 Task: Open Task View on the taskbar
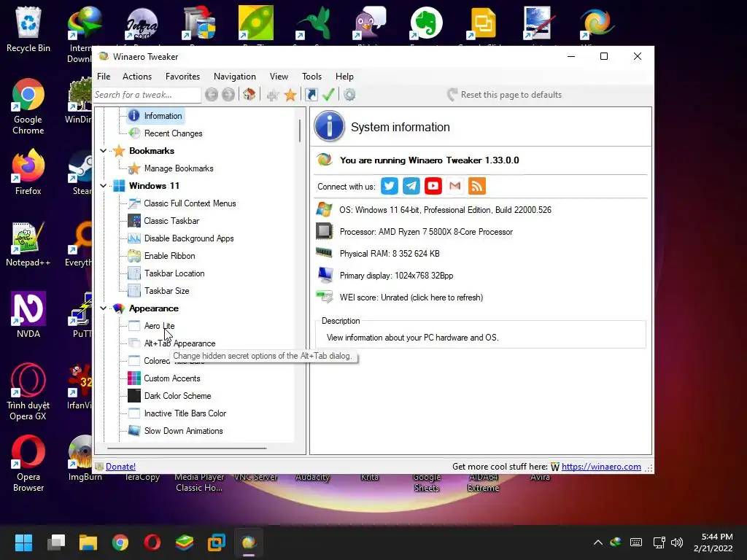56,542
